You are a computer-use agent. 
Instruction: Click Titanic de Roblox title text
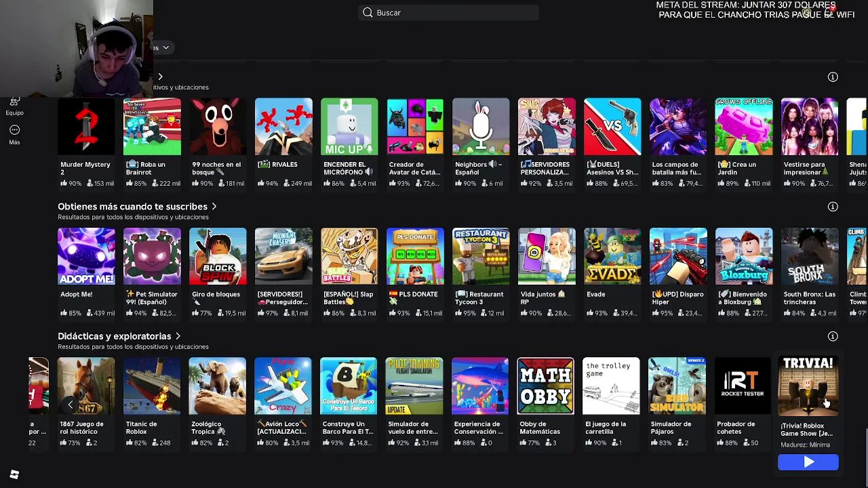point(141,428)
